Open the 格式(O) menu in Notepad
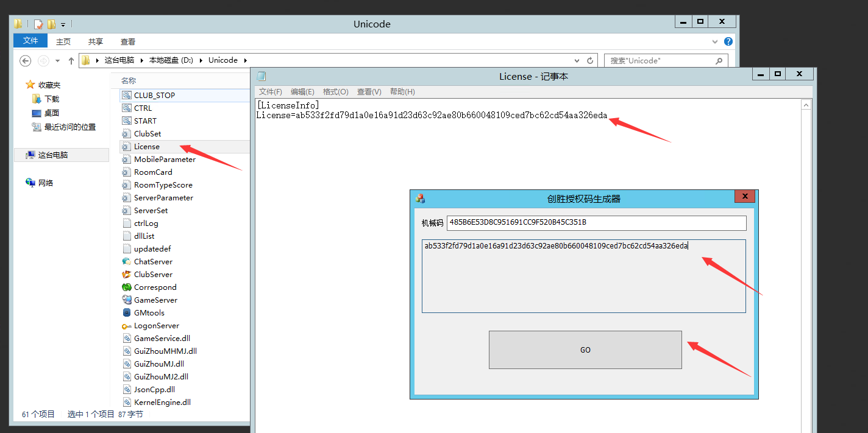868x433 pixels. pos(335,92)
